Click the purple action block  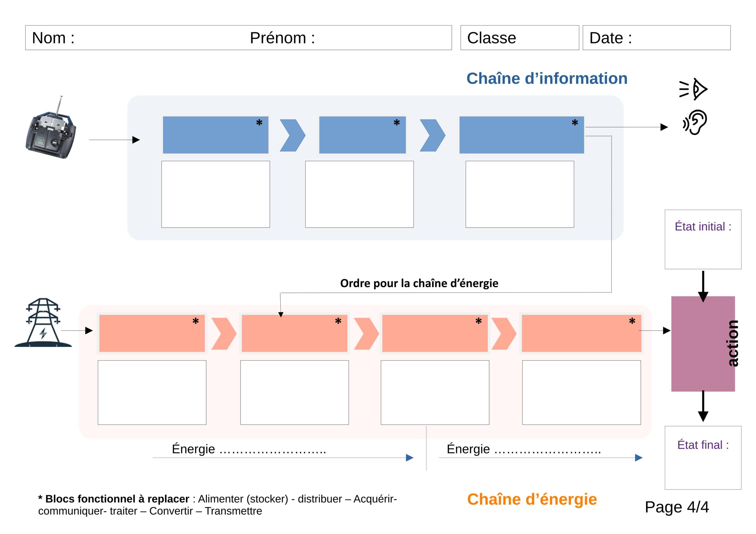(703, 344)
